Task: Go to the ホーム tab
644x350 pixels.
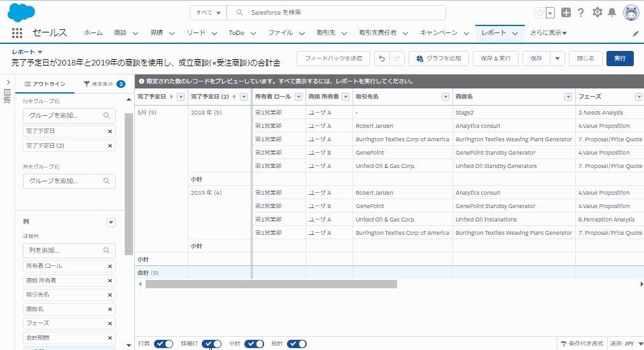Action: click(94, 33)
